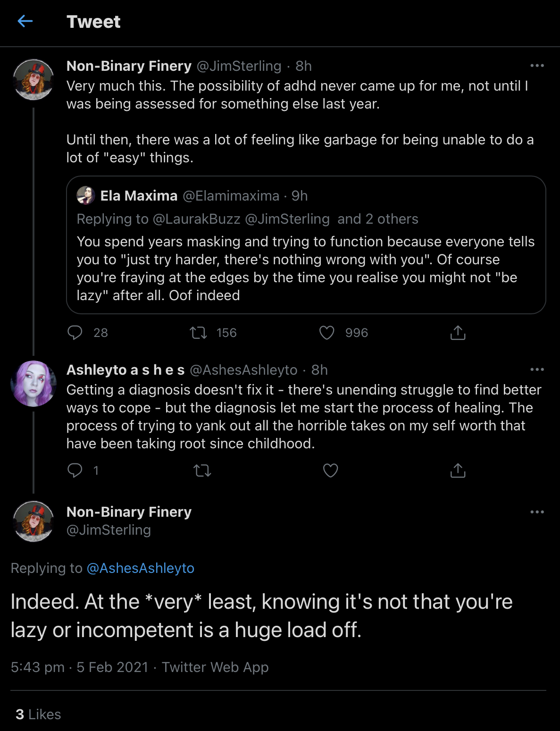Screen dimensions: 560x731
Task: Open the @AshesAshleyto mention link
Action: click(x=141, y=568)
